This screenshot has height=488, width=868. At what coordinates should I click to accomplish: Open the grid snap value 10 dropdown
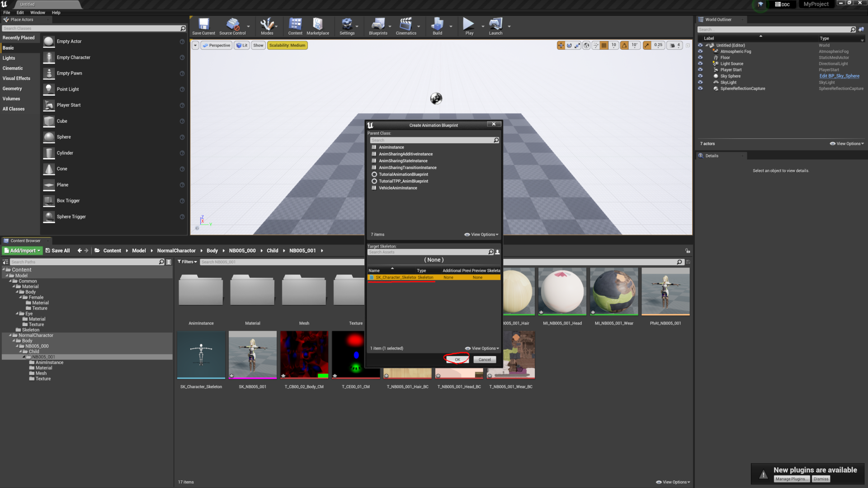point(614,45)
